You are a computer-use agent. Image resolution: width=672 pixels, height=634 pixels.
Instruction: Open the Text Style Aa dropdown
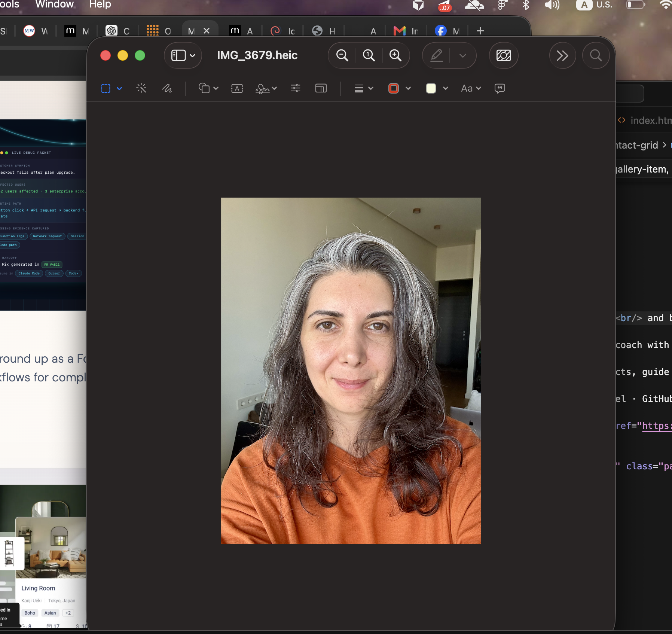tap(471, 88)
